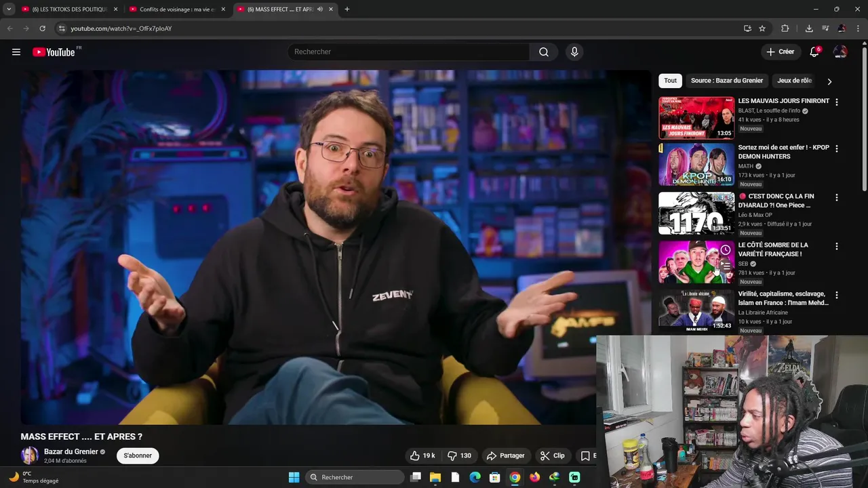Open title LE CÔTÉ SOMBRE DE LA VARIÉTÉ

pyautogui.click(x=773, y=249)
